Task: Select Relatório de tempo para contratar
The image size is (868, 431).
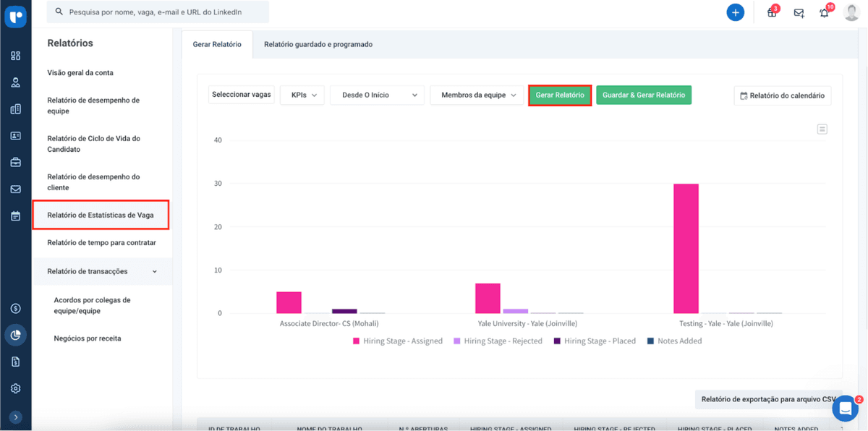Action: point(101,243)
